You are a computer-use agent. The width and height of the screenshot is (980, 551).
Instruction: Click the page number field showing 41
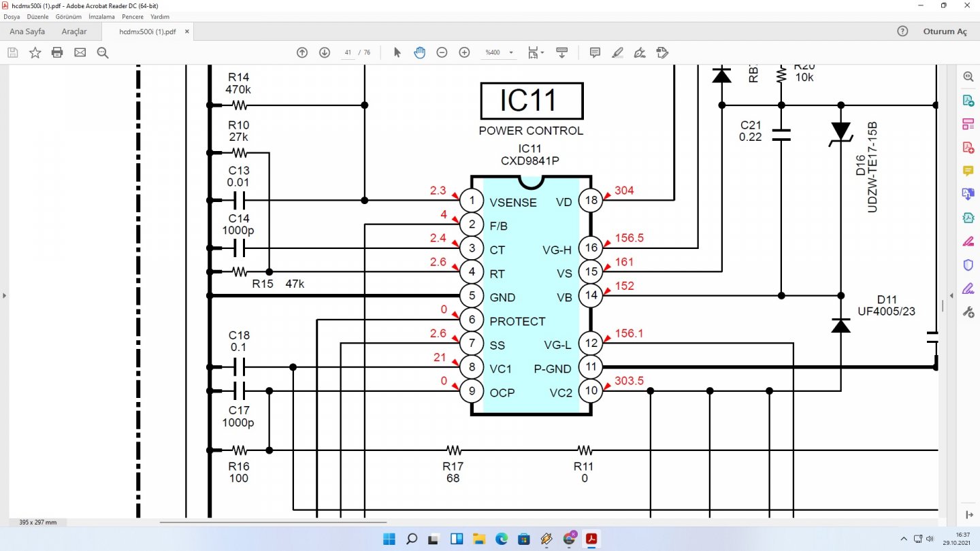click(x=348, y=52)
